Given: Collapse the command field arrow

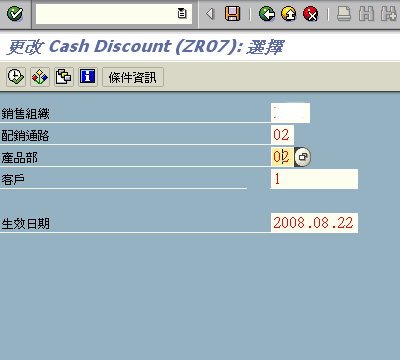Looking at the screenshot, I should (x=210, y=14).
